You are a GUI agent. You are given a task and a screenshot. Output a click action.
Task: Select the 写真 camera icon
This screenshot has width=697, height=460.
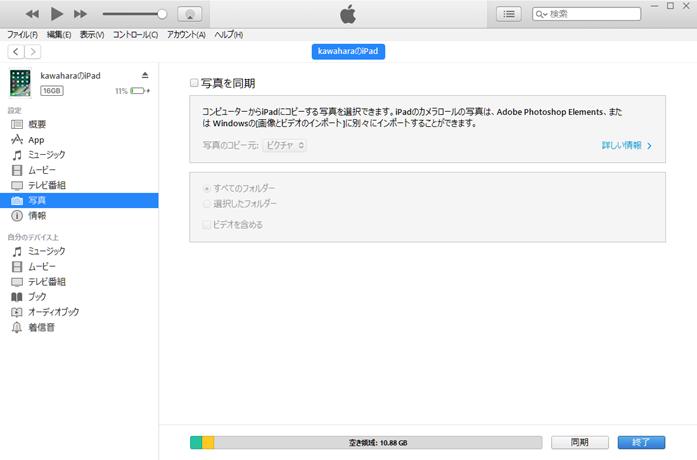click(x=17, y=200)
